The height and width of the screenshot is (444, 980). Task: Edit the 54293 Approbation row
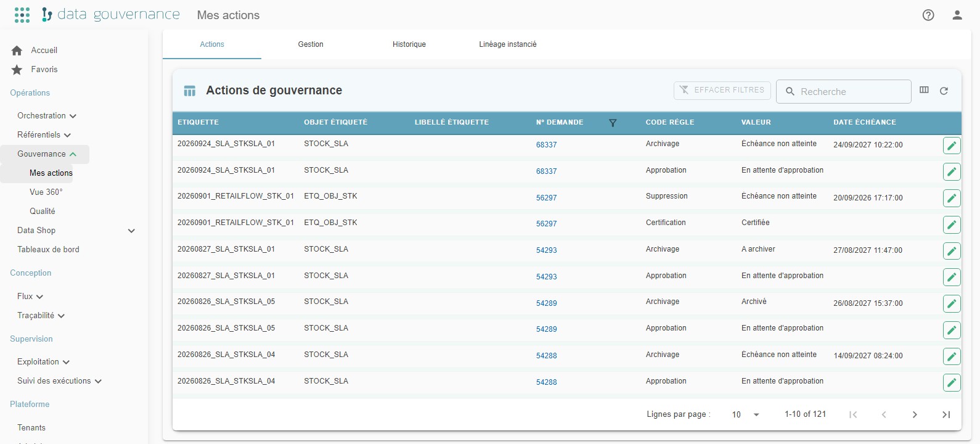click(952, 277)
